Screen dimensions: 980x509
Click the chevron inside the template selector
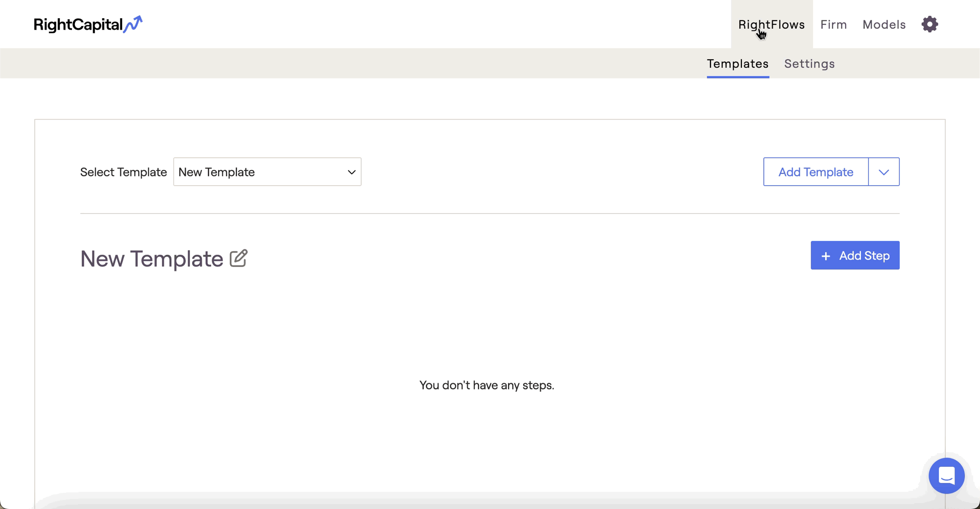click(351, 172)
